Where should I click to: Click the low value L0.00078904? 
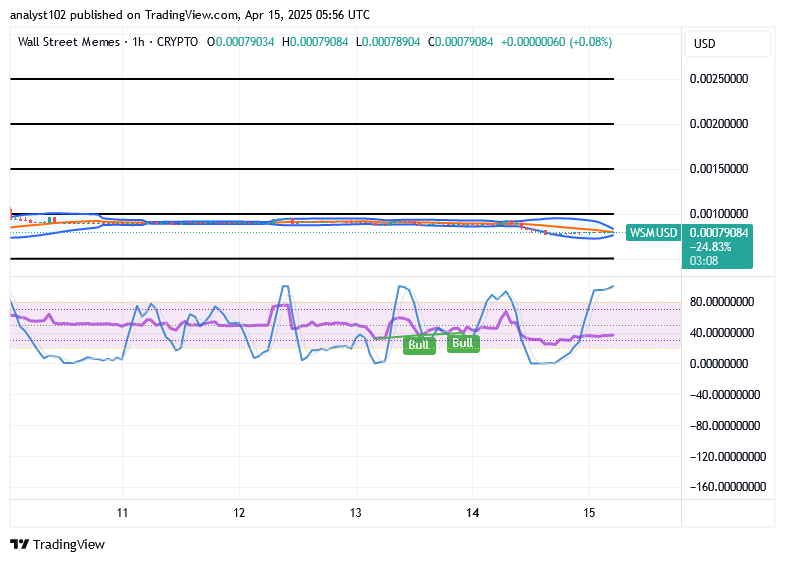(x=388, y=42)
